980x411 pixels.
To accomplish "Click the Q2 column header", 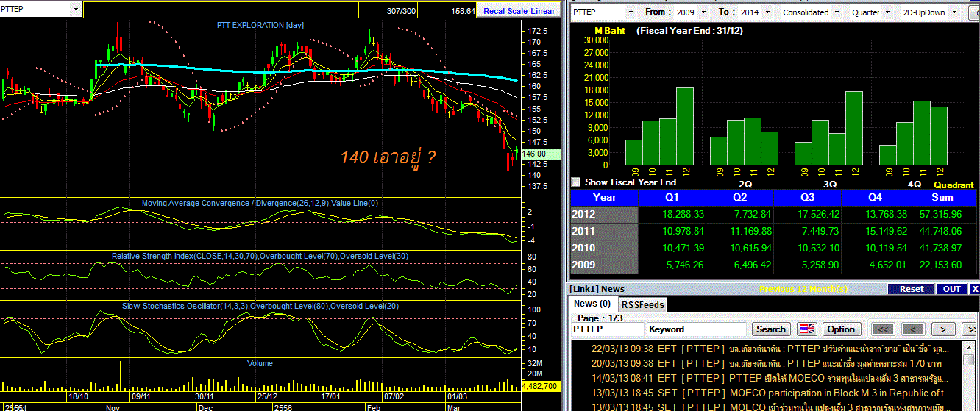I will 739,197.
